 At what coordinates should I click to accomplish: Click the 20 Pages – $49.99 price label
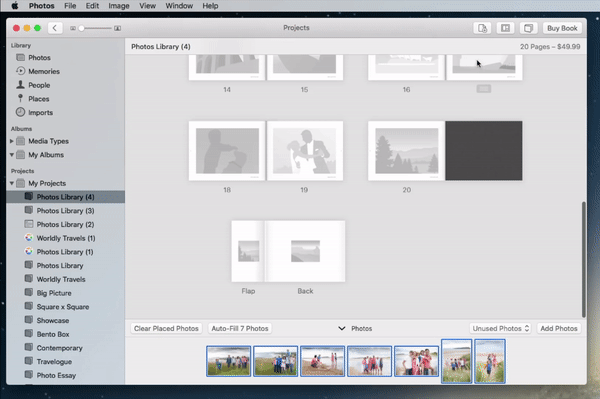[x=550, y=47]
